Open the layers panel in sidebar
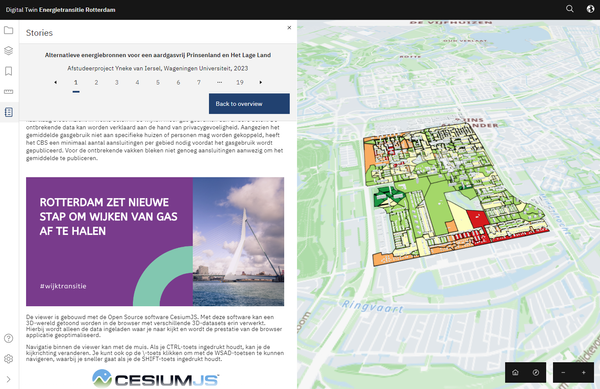The width and height of the screenshot is (600, 389). click(x=8, y=50)
